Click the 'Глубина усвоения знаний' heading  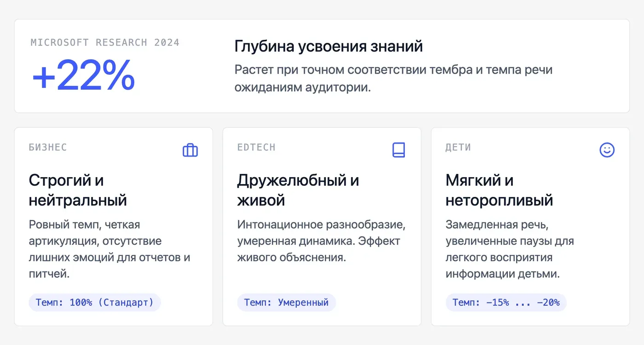[x=328, y=46]
